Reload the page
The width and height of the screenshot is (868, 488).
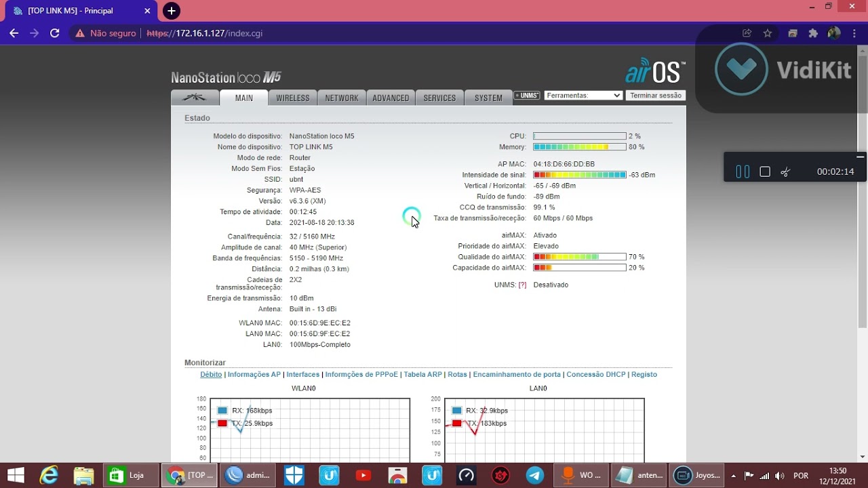coord(55,33)
